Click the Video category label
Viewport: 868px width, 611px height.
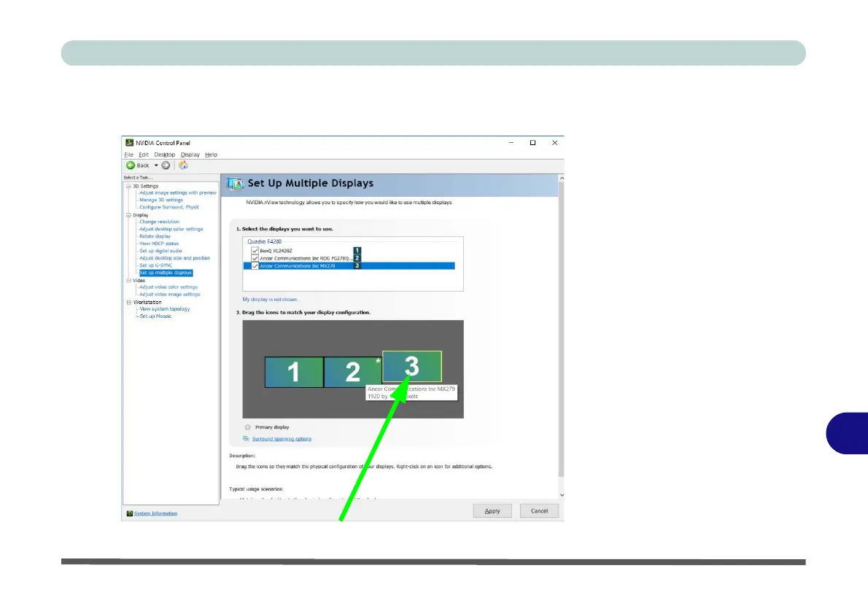(x=139, y=281)
